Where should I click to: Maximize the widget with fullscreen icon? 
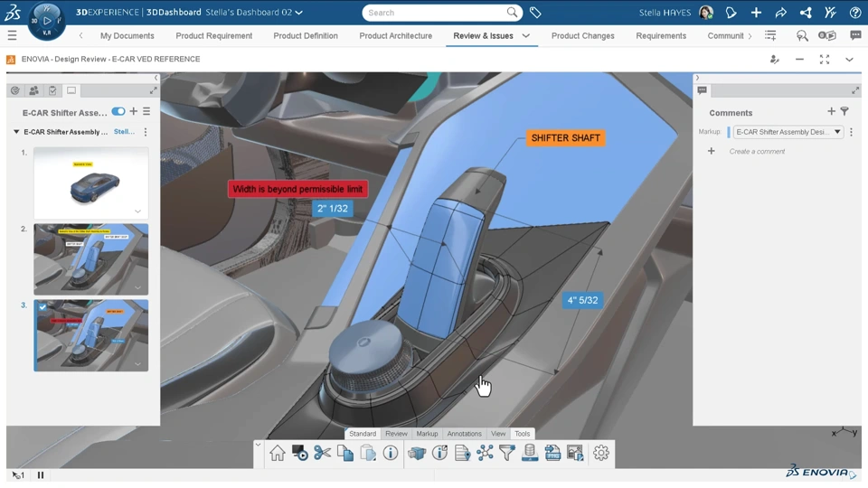coord(825,60)
